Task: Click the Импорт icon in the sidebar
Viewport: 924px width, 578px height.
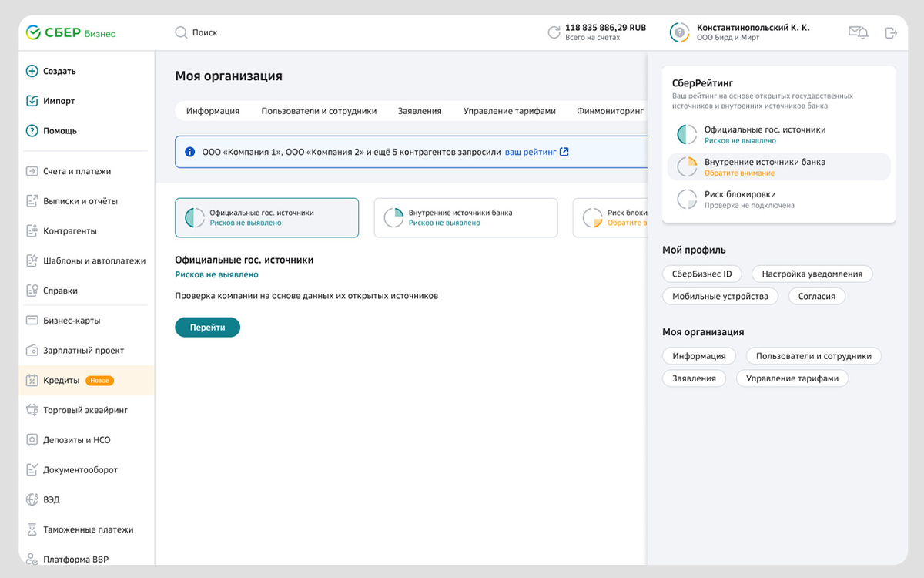Action: click(32, 101)
